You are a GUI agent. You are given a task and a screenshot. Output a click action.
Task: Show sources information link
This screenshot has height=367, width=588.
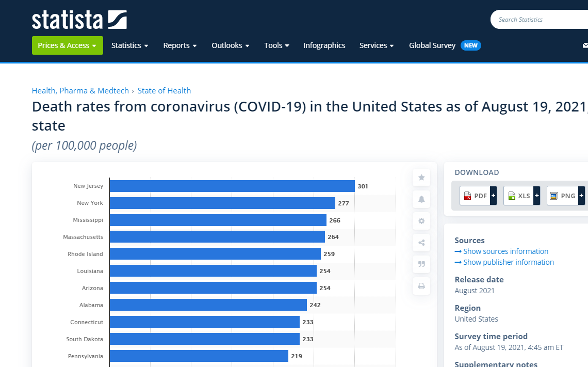coord(505,251)
